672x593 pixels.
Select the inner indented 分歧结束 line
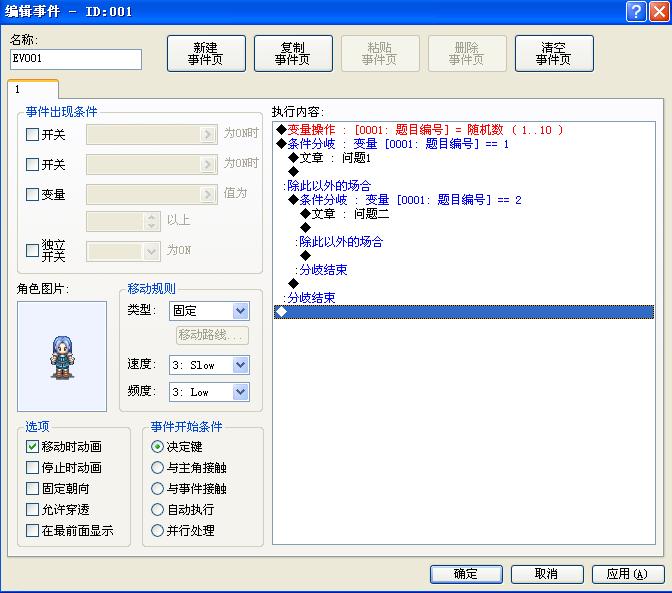pyautogui.click(x=321, y=270)
